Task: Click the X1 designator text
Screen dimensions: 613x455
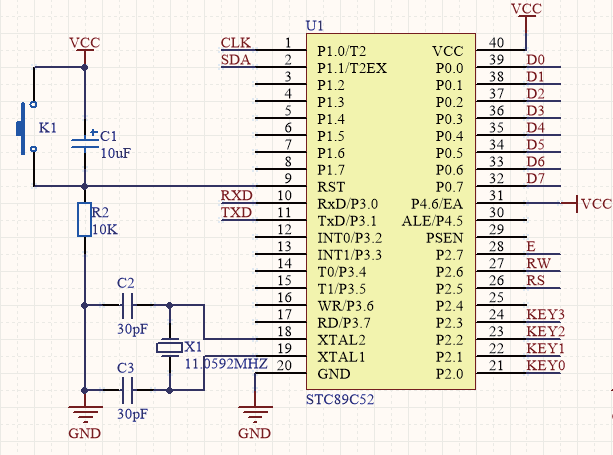Action: click(193, 347)
